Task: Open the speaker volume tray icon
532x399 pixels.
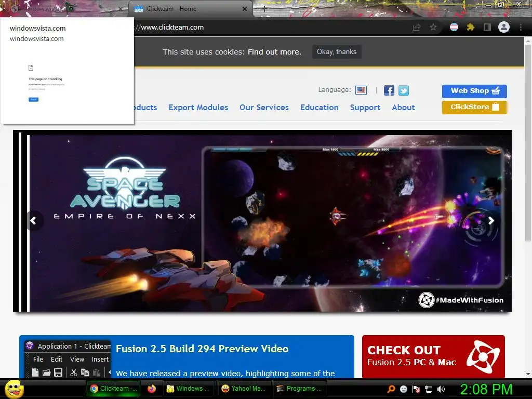Action: [441, 389]
